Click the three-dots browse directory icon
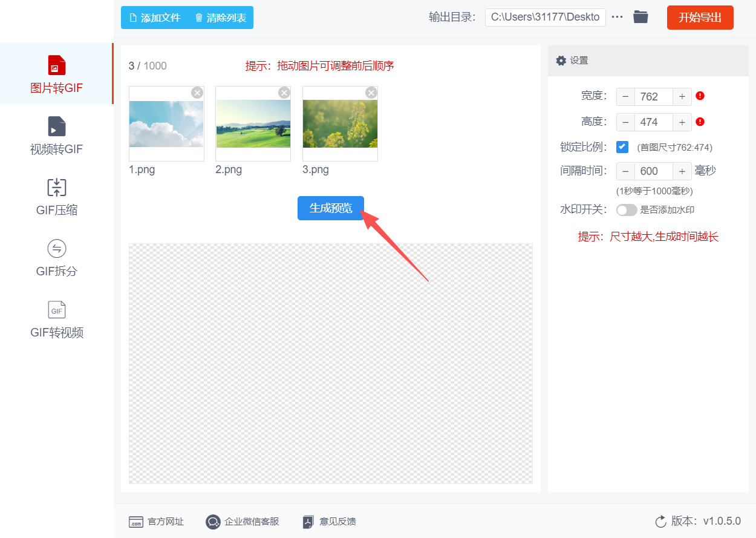Screen dimensions: 756x538 tap(617, 17)
